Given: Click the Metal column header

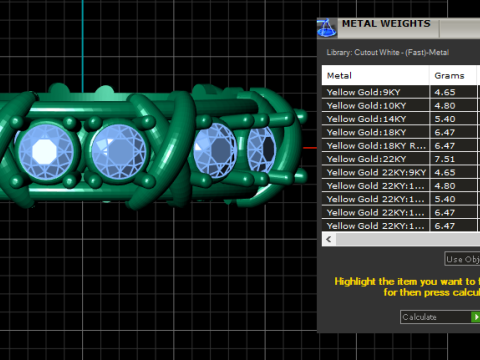Looking at the screenshot, I should tap(375, 75).
